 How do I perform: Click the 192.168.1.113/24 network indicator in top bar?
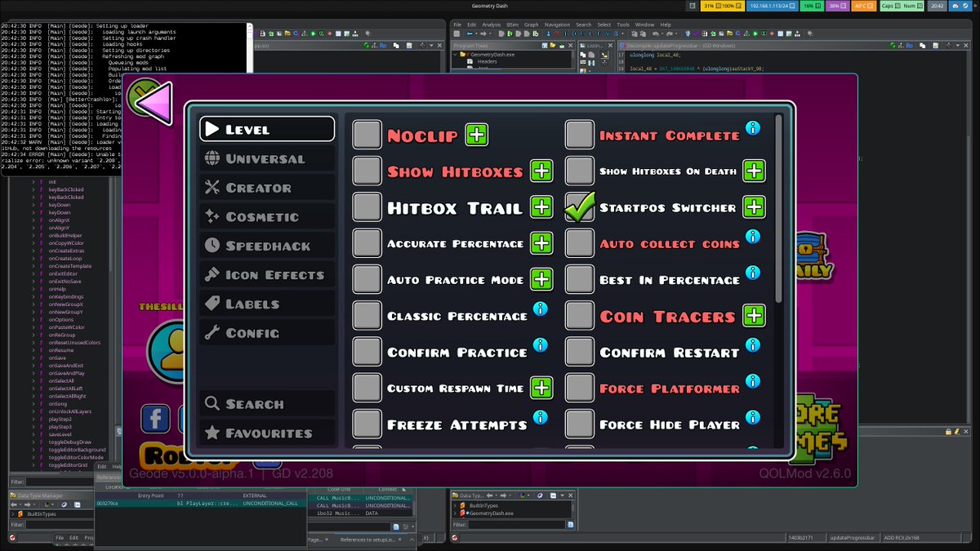pyautogui.click(x=772, y=6)
